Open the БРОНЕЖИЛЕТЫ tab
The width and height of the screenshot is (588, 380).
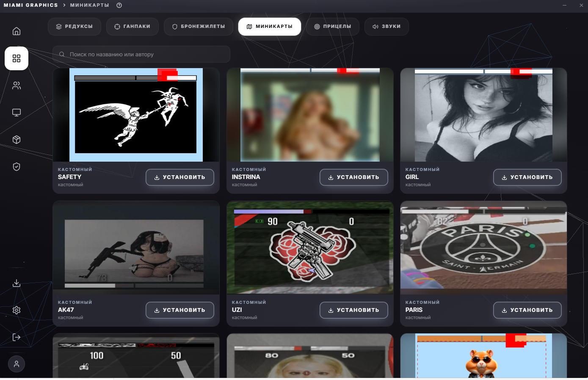tap(199, 26)
